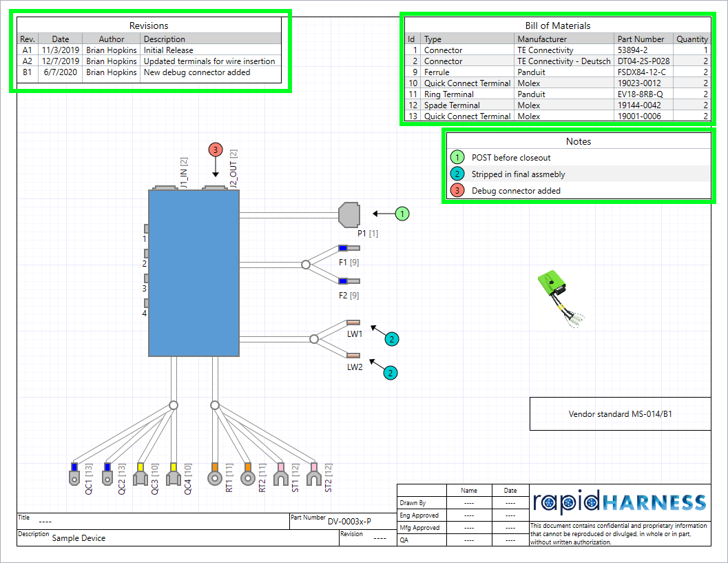Screen dimensions: 728x563
Task: Click the F2 ferrule terminal symbol
Action: click(349, 281)
